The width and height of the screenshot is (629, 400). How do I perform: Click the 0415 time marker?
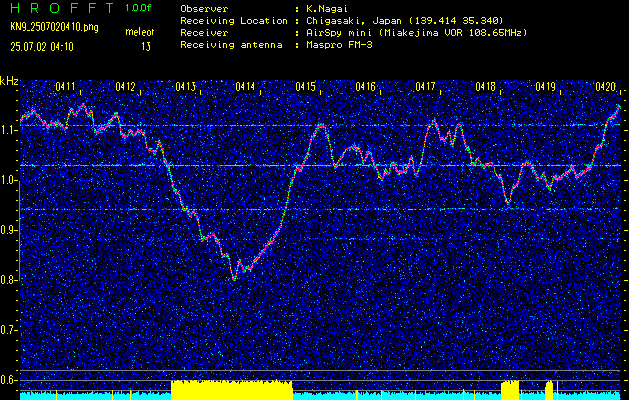(x=305, y=86)
